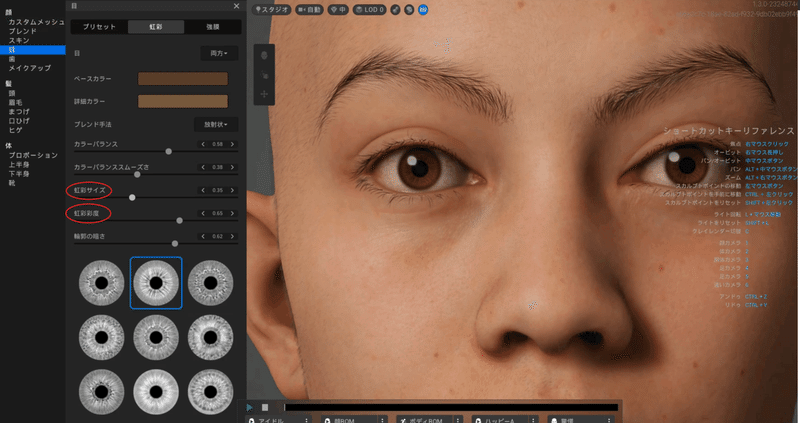Toggle clay material render icon
Viewport: 800px width, 423px height.
click(409, 10)
